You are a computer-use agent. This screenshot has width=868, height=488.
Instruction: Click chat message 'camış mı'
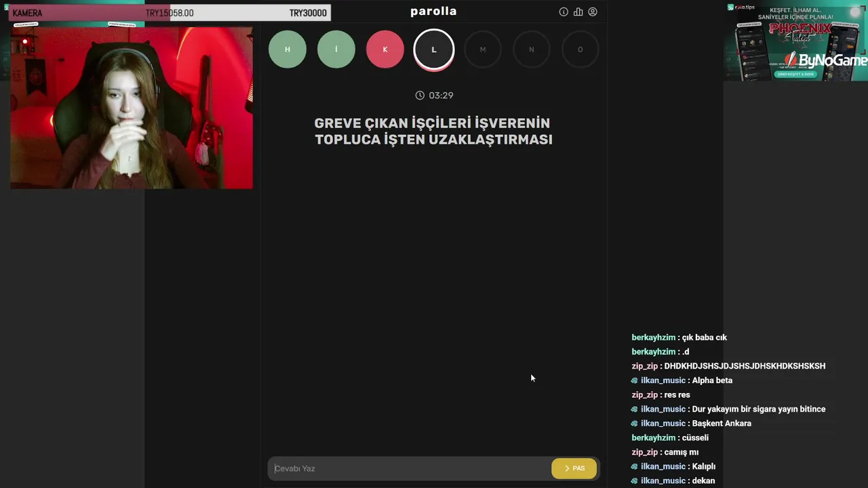coord(682,452)
